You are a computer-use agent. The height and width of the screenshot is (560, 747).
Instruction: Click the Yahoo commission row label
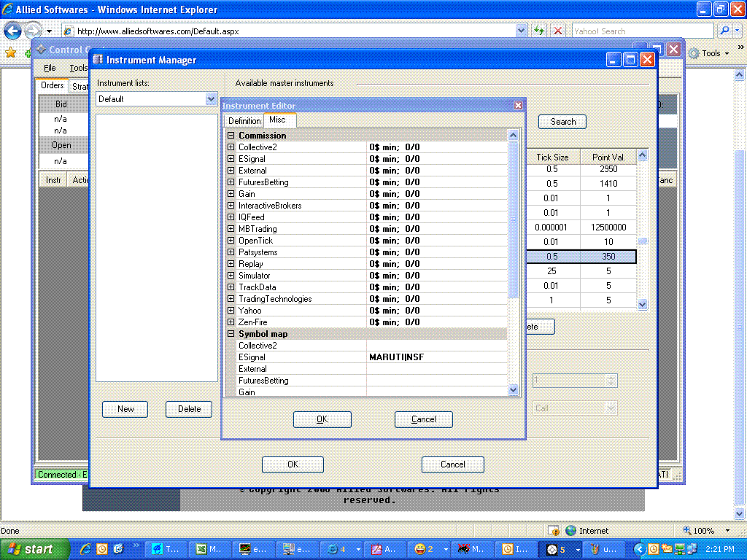249,311
